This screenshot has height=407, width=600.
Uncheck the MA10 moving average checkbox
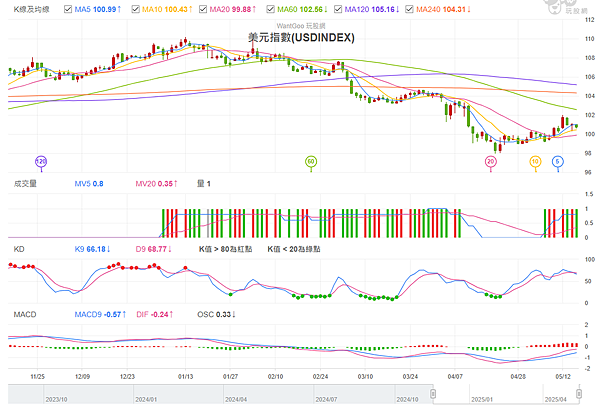pos(135,9)
